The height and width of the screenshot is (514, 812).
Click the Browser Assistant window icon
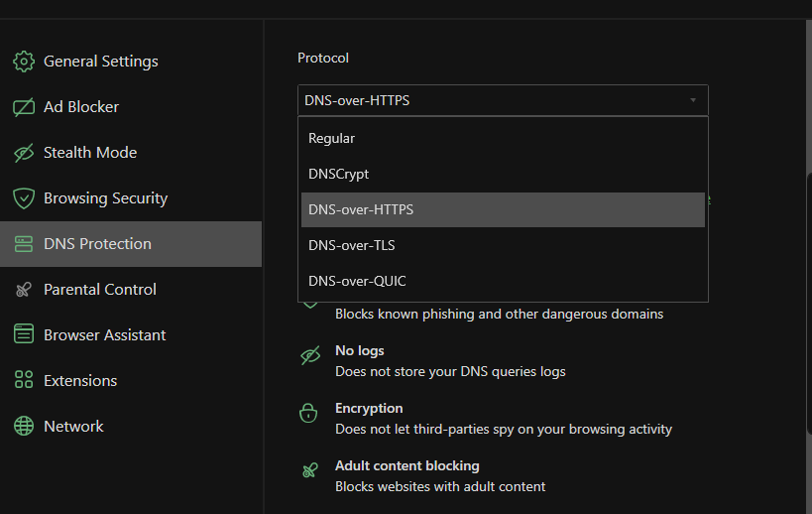[24, 335]
